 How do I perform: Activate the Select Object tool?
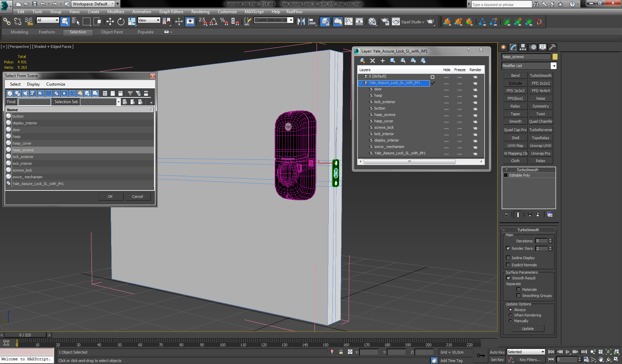[65, 22]
